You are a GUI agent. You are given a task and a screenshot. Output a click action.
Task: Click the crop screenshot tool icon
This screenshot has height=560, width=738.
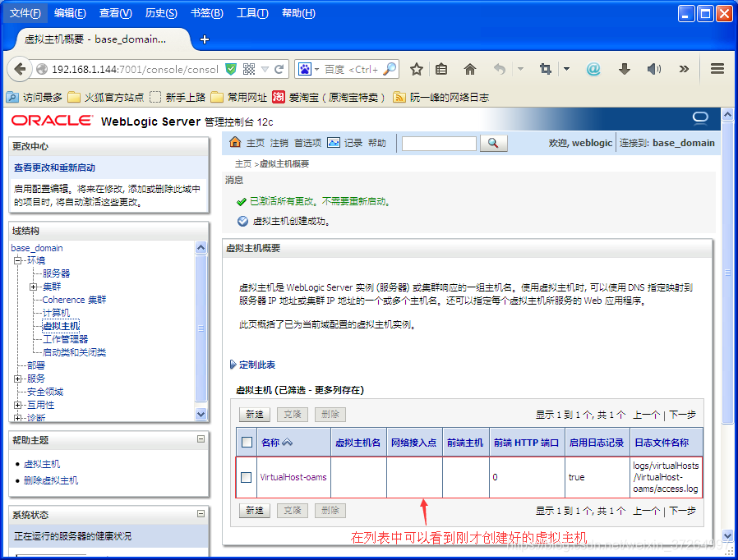click(546, 70)
